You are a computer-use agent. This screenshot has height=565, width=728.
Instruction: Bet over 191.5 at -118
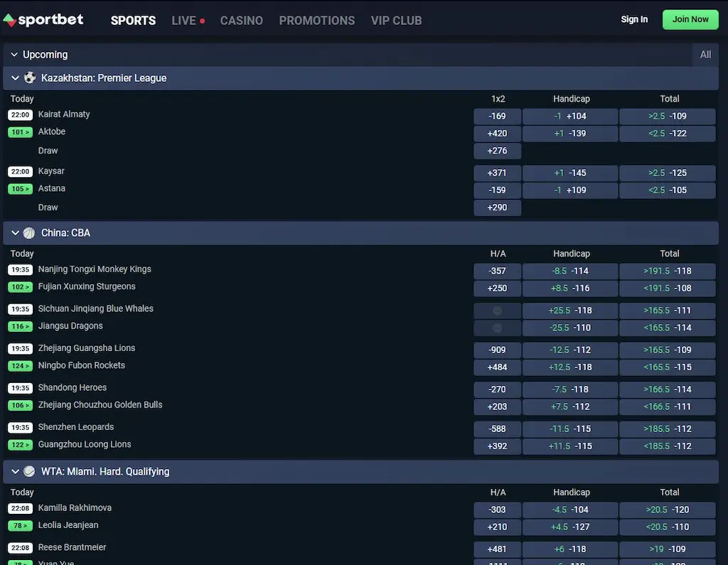(x=667, y=271)
